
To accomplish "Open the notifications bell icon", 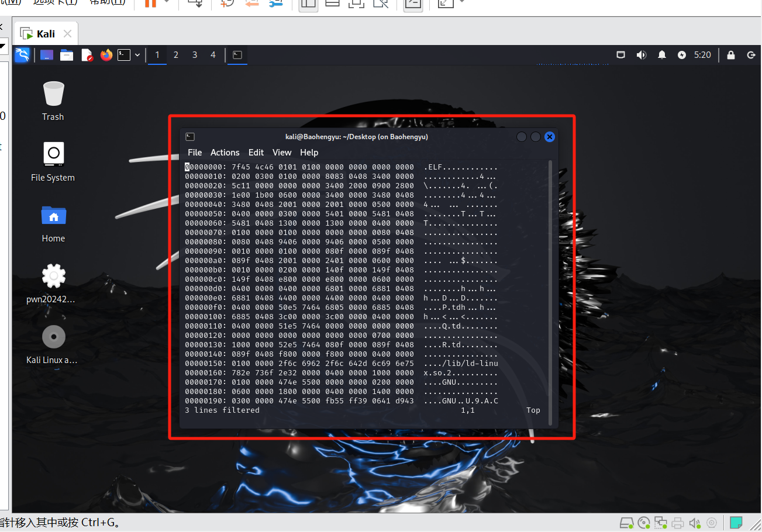I will coord(661,55).
